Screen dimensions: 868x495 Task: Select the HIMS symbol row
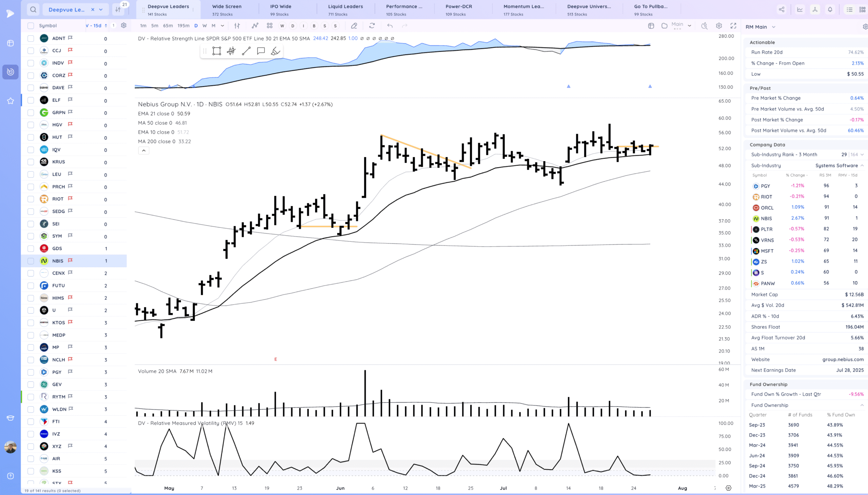tap(58, 298)
